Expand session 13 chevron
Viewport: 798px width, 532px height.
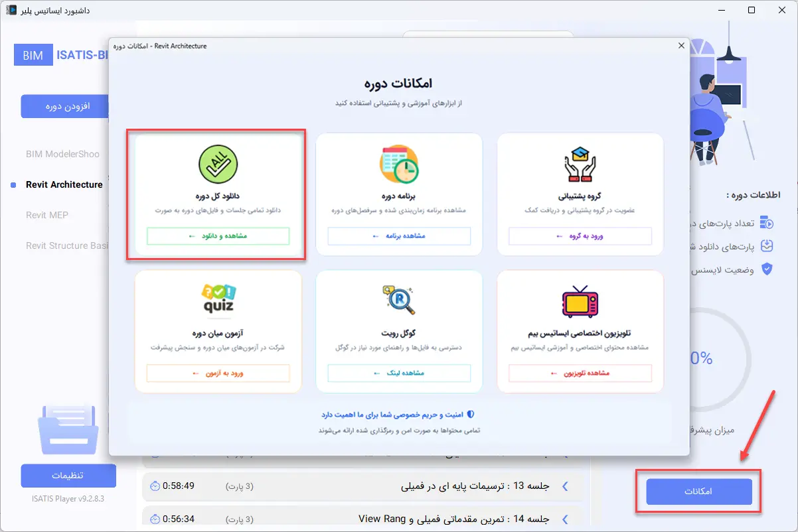pos(566,486)
